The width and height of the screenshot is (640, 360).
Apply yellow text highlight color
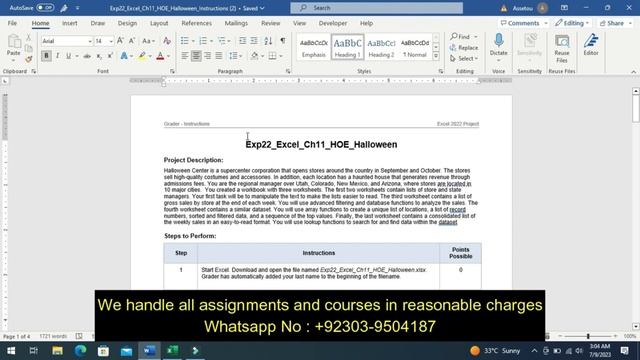142,56
